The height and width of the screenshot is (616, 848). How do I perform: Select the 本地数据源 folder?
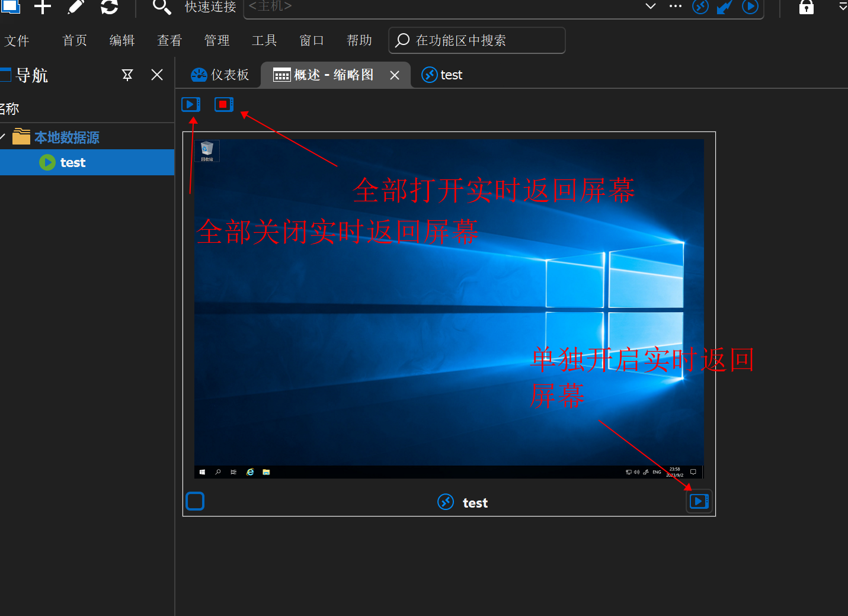click(67, 137)
